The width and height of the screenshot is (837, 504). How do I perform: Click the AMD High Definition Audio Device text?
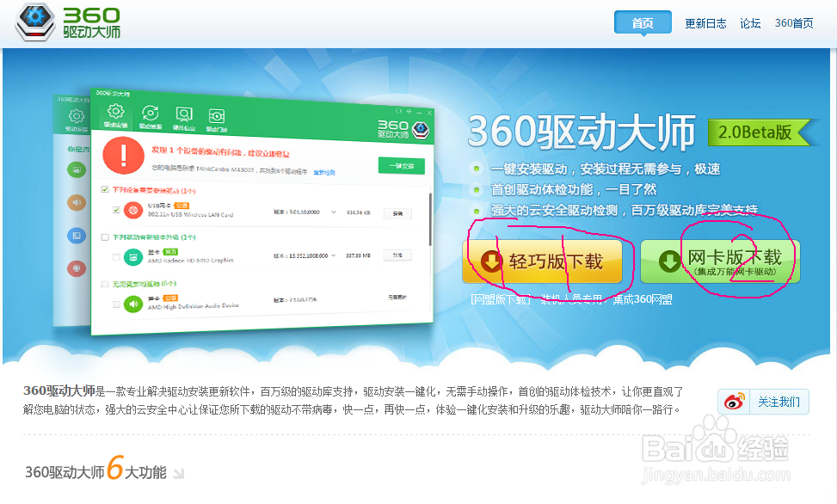194,306
